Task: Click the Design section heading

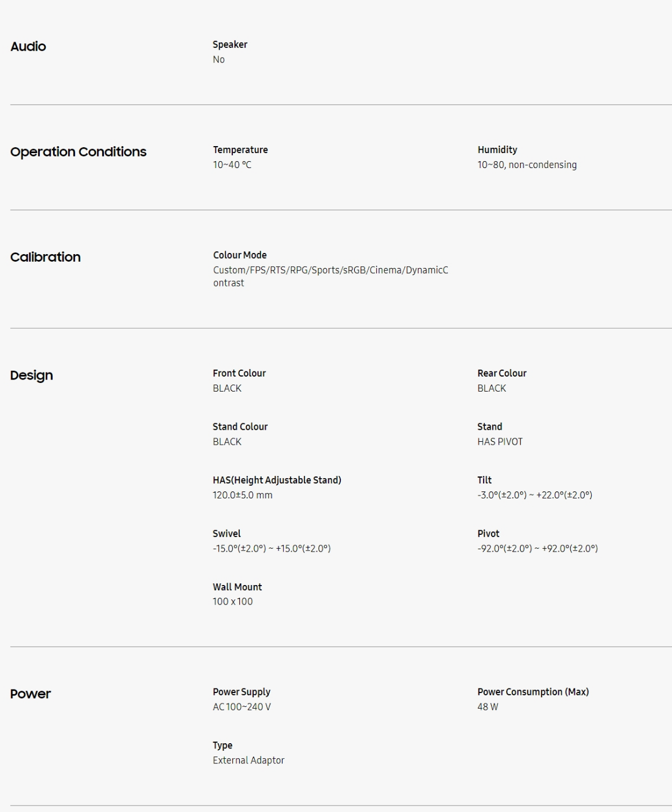Action: [32, 375]
